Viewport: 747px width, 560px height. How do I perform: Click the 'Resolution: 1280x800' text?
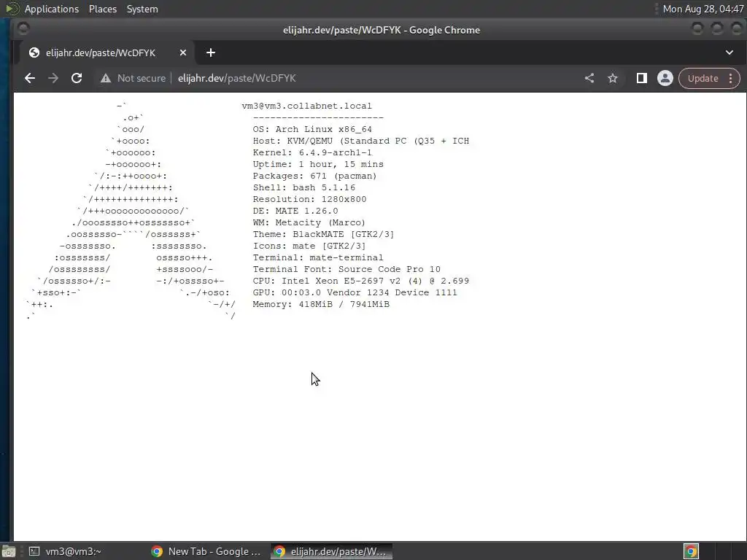tap(309, 199)
